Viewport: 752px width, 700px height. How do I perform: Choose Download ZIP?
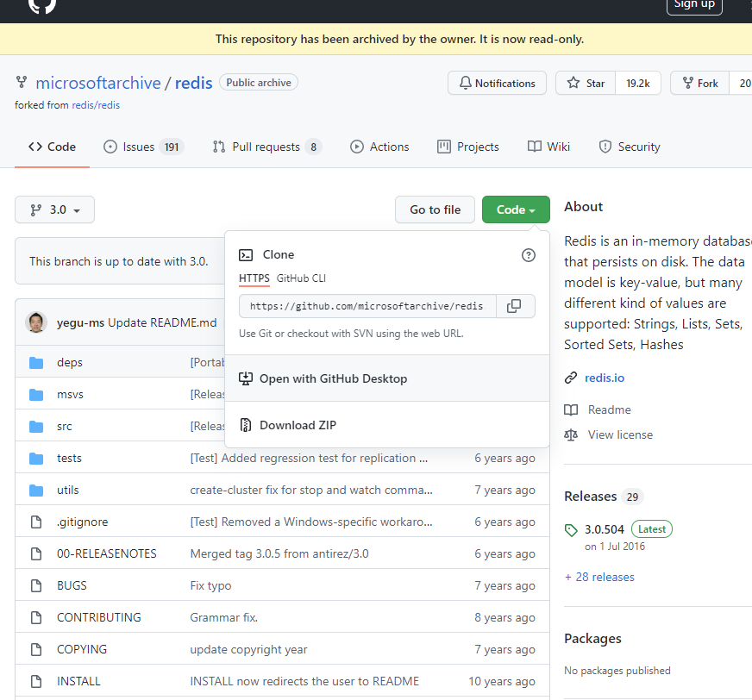pyautogui.click(x=386, y=425)
